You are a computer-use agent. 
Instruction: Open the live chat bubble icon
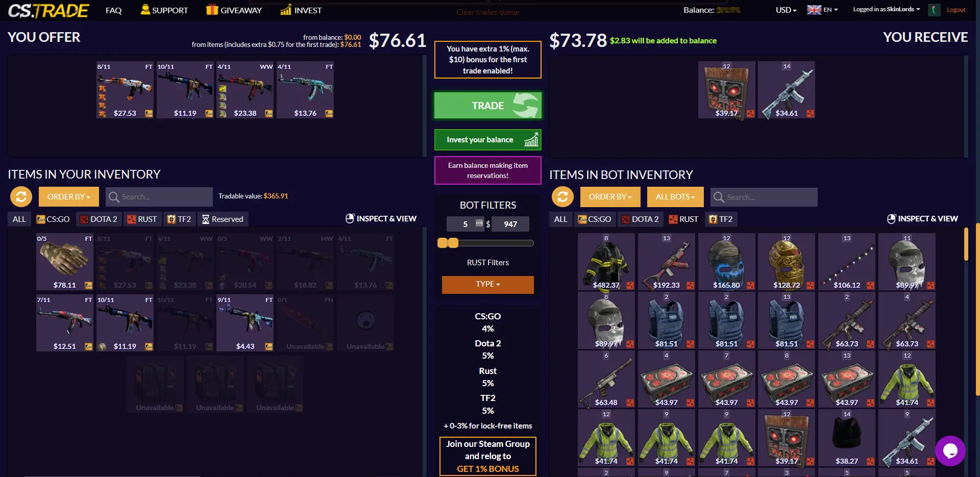coord(950,450)
